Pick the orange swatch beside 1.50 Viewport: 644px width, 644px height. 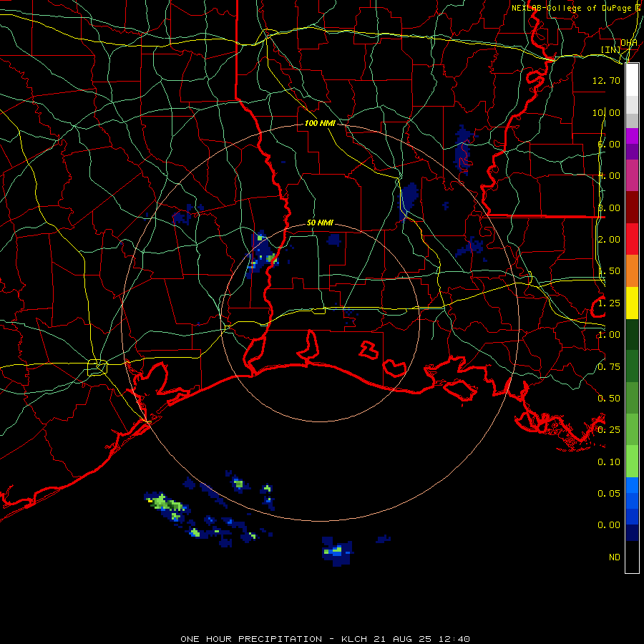pos(632,270)
